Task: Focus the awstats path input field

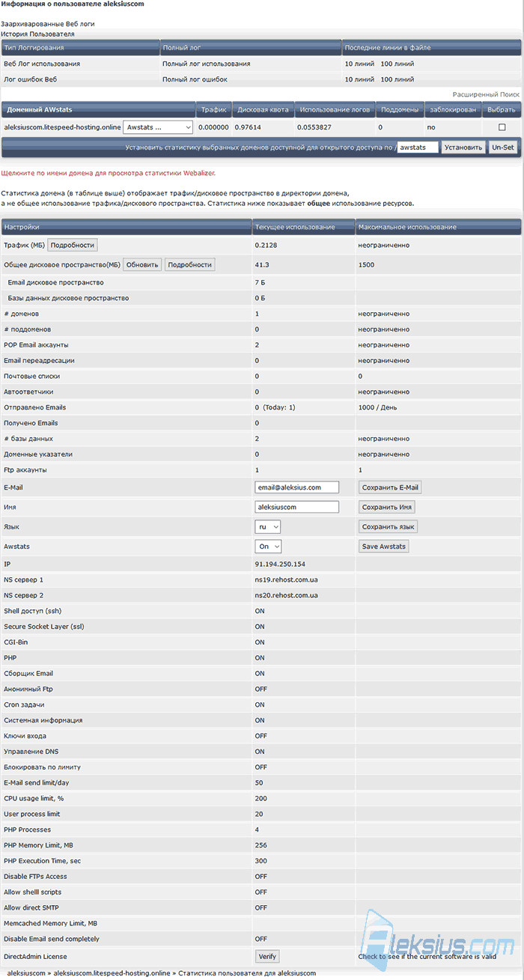Action: [x=418, y=147]
